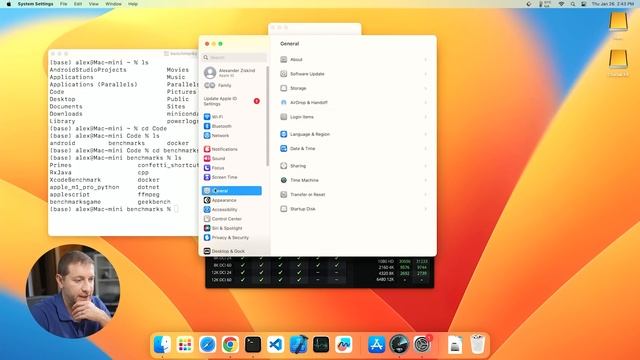Click the Search field in System Settings
Viewport: 640px width, 360px height.
[x=234, y=58]
